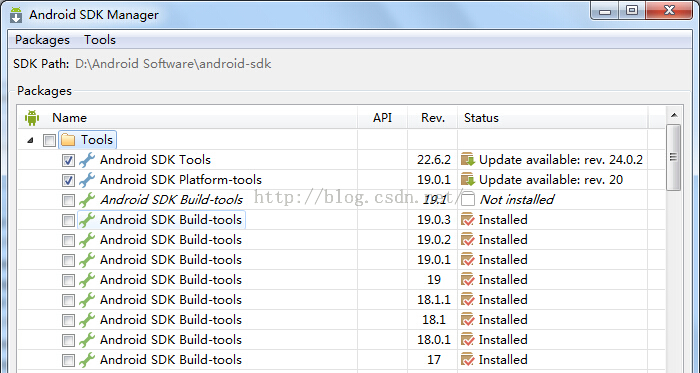
Task: Click the Tools folder icon
Action: (x=68, y=140)
